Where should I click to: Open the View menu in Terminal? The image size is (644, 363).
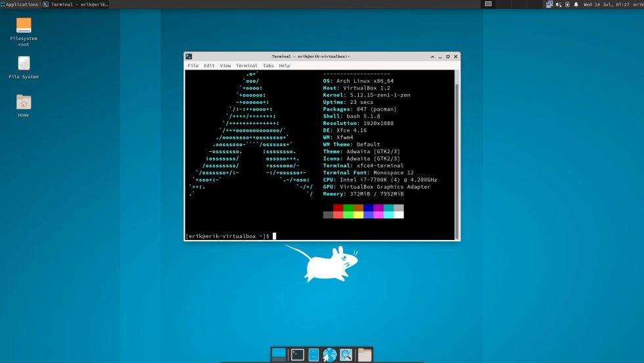[x=225, y=66]
